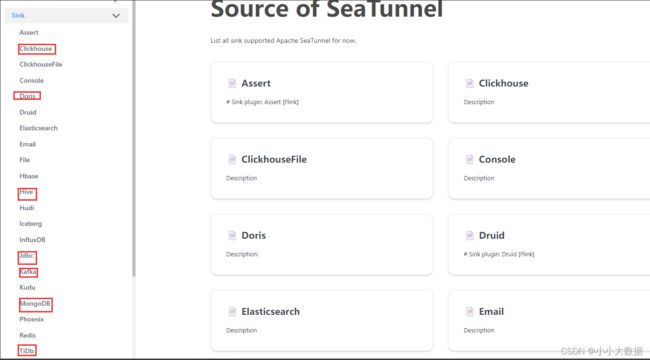Viewport: 650px width, 360px height.
Task: Open the Doris sidebar entry
Action: coord(27,96)
